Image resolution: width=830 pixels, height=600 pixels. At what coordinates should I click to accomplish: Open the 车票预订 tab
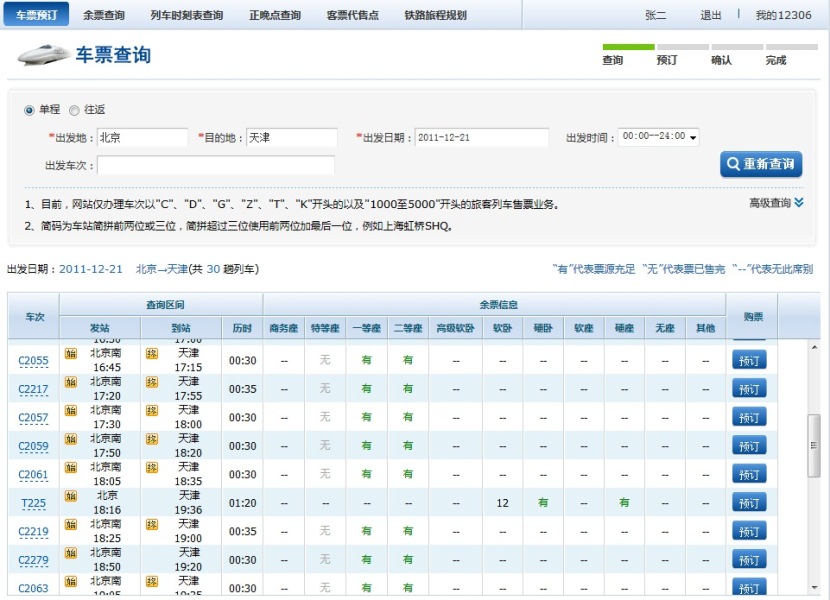point(37,15)
